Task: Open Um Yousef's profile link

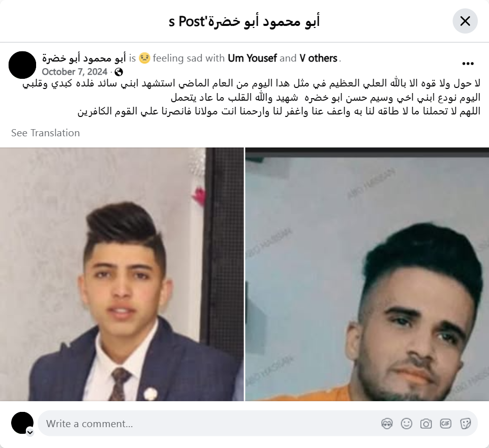Action: (x=252, y=58)
